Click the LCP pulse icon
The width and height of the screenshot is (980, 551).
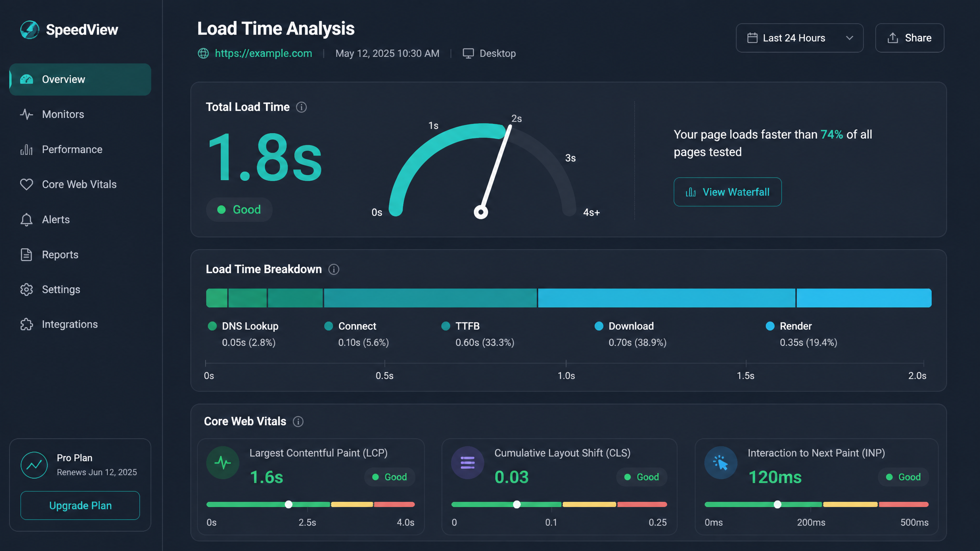[223, 463]
